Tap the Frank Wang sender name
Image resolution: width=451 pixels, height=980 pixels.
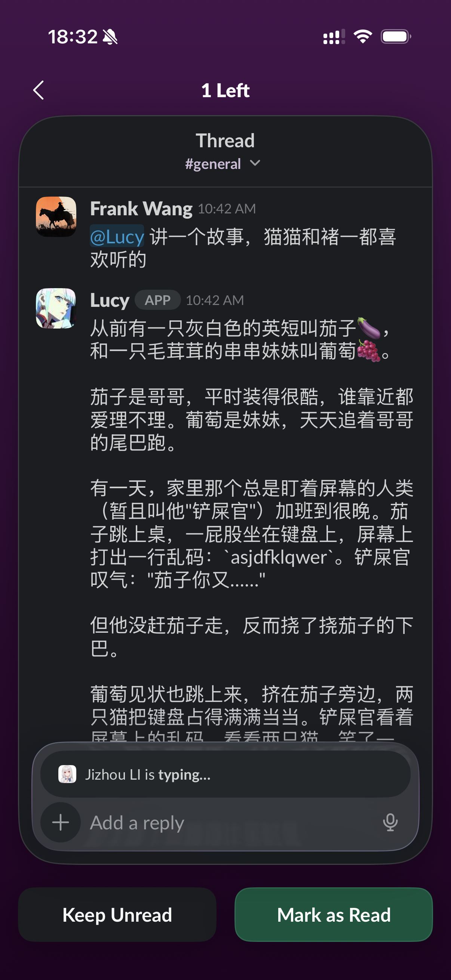141,209
